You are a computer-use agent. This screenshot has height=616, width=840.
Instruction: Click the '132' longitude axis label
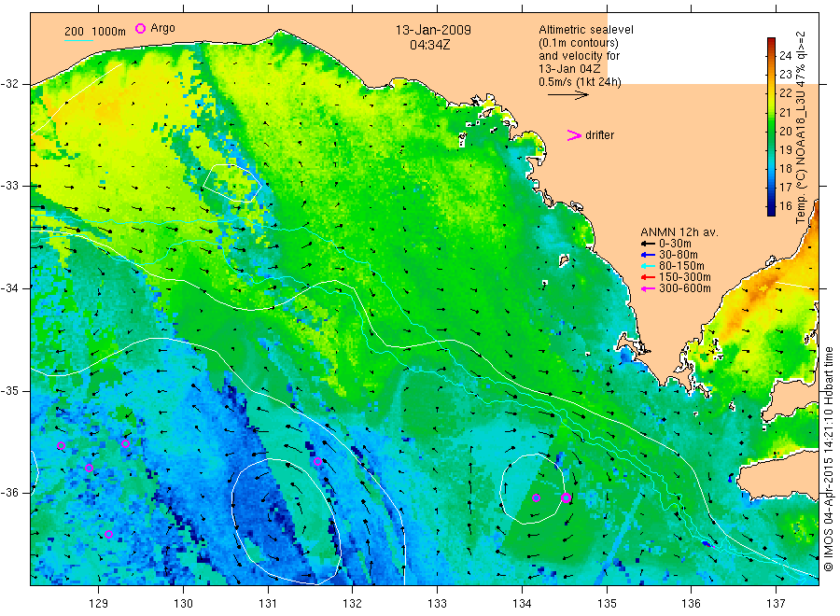click(x=353, y=604)
